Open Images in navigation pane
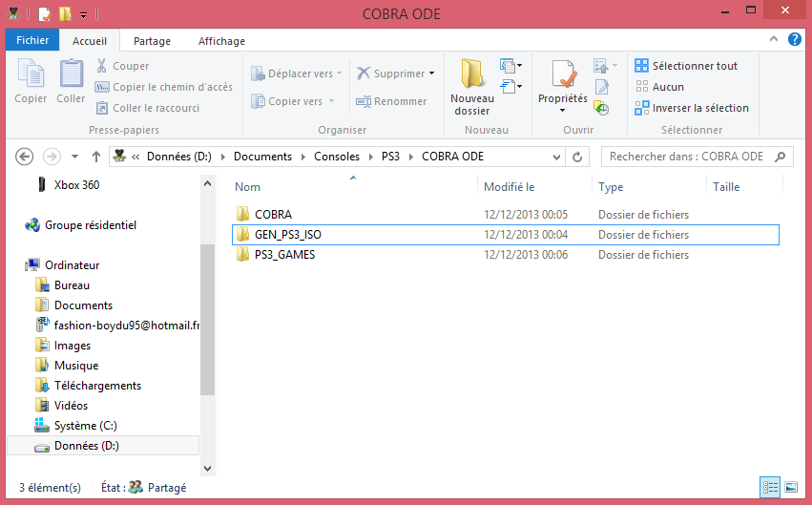 (63, 346)
